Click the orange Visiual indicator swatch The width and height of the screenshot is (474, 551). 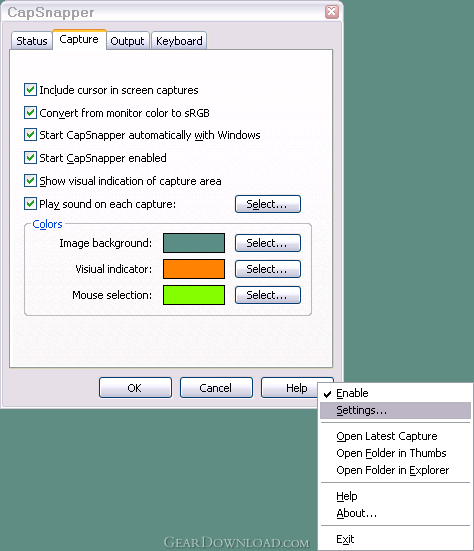coord(194,269)
